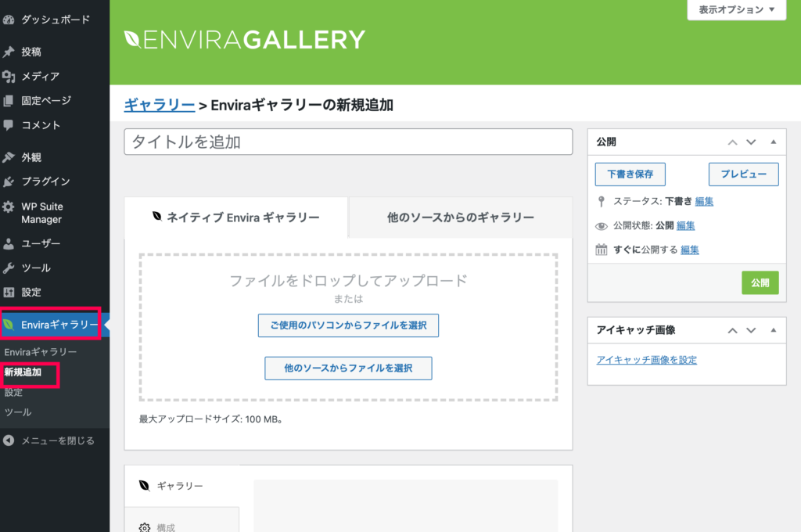Click the Envira Gallery header logo

point(244,39)
